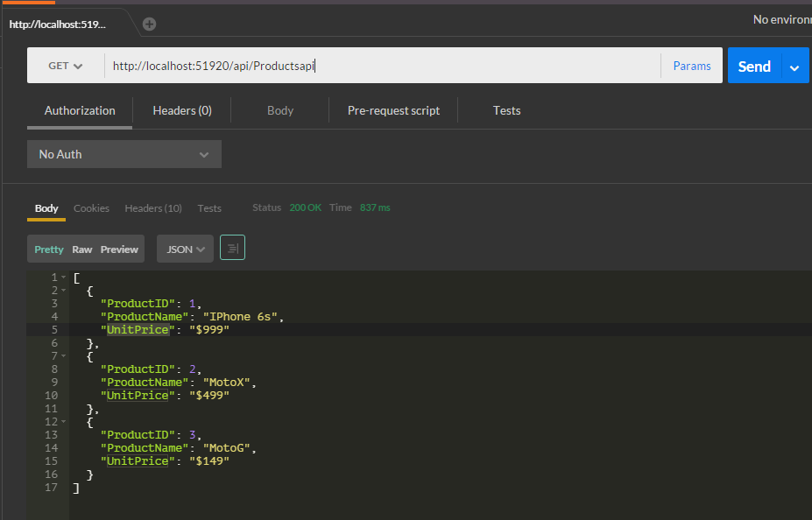Switch to the response Cookies tab
Image resolution: width=812 pixels, height=520 pixels.
(91, 208)
